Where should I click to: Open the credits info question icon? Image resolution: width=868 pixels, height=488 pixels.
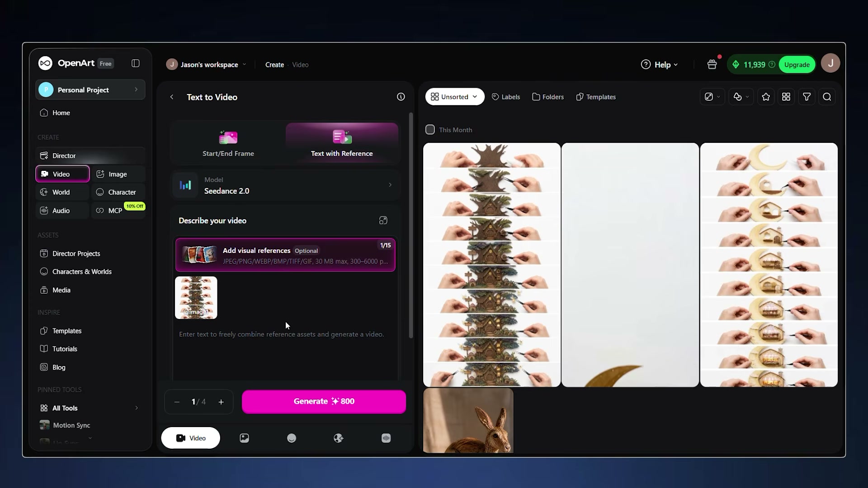tap(772, 65)
